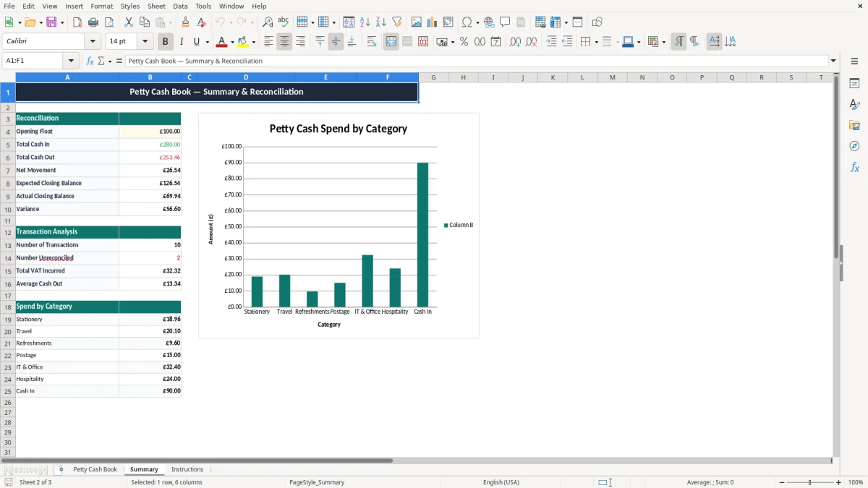The width and height of the screenshot is (868, 488).
Task: Click Insert Image icon
Action: (417, 22)
